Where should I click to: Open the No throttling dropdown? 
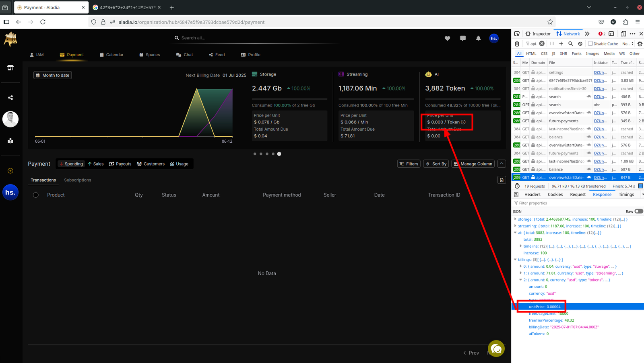tap(628, 43)
